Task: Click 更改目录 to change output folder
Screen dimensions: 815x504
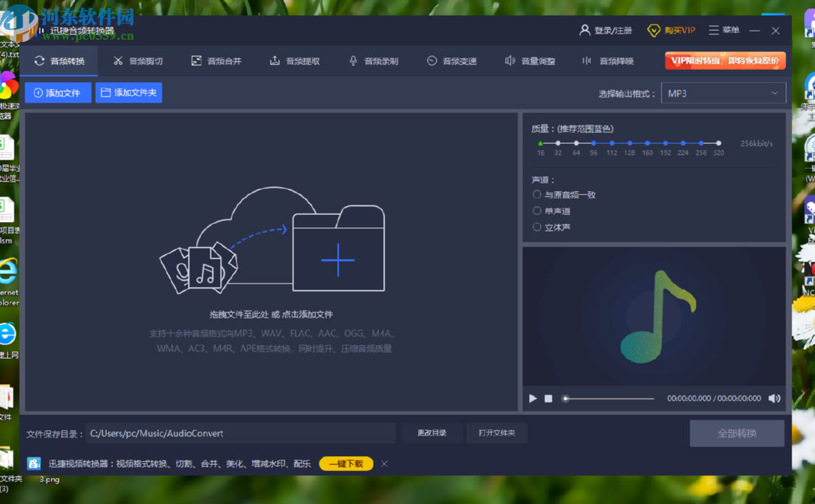Action: [x=432, y=433]
